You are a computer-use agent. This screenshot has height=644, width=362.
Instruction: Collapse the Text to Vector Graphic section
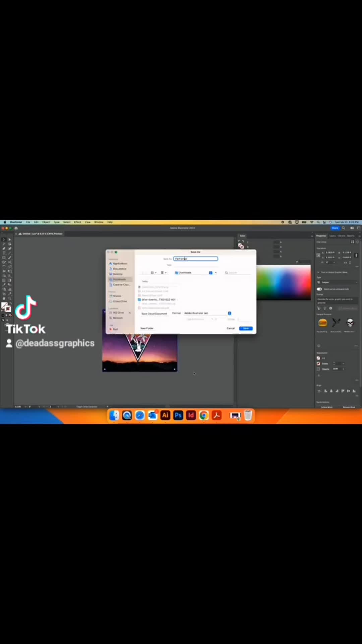coord(318,272)
